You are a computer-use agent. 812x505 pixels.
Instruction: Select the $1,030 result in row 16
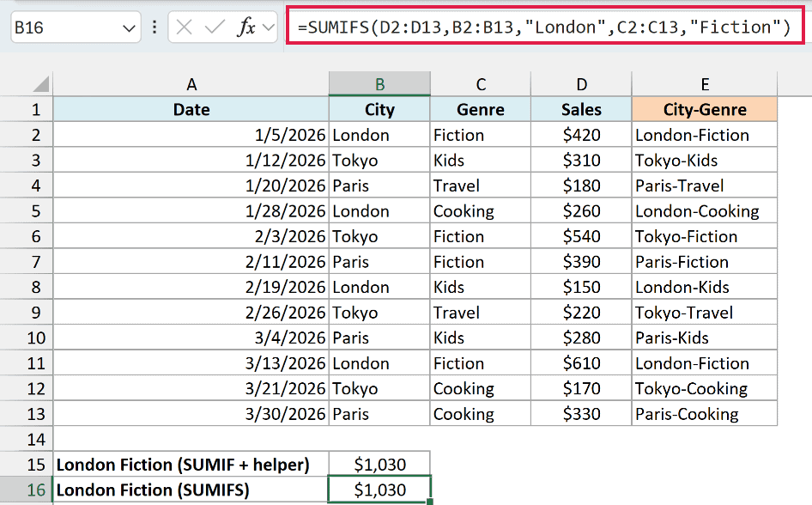click(379, 490)
